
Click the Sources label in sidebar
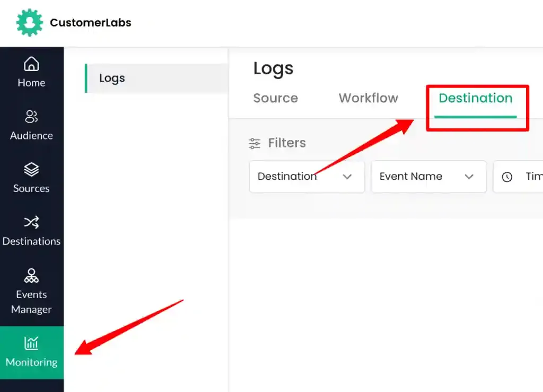click(31, 188)
